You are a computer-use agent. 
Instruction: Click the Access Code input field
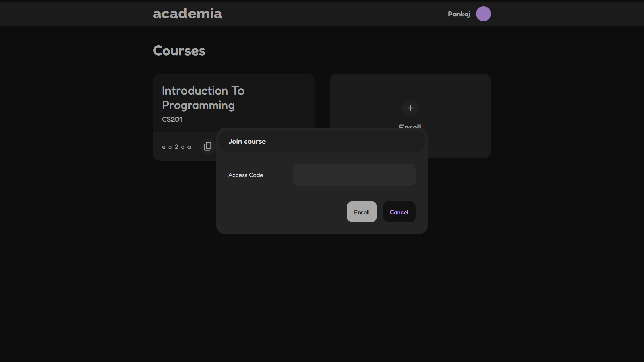point(354,175)
